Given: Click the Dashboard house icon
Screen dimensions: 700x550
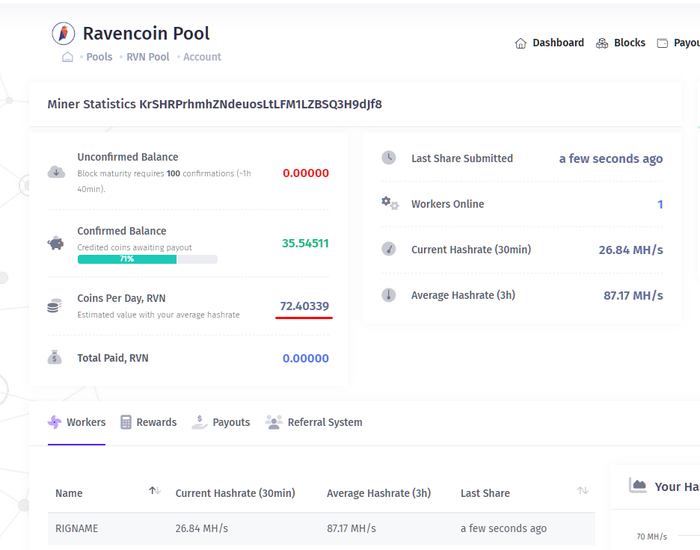Looking at the screenshot, I should (521, 43).
